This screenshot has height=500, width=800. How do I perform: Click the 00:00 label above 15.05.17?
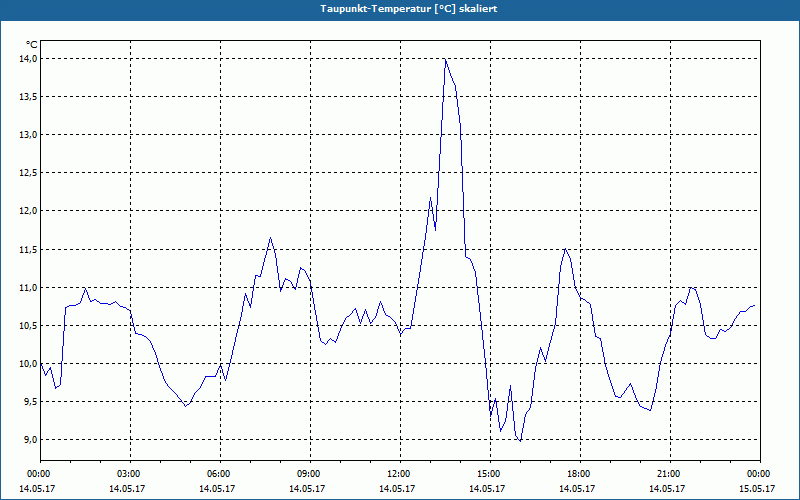pyautogui.click(x=760, y=474)
